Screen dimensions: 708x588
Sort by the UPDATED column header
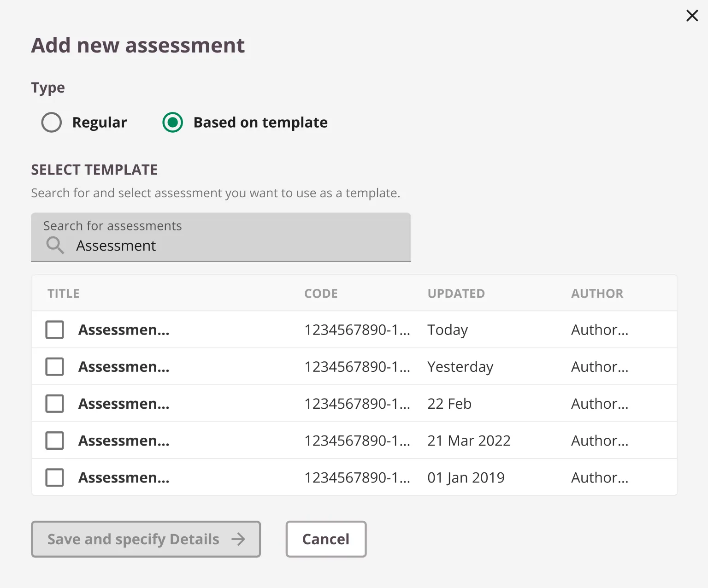point(456,294)
